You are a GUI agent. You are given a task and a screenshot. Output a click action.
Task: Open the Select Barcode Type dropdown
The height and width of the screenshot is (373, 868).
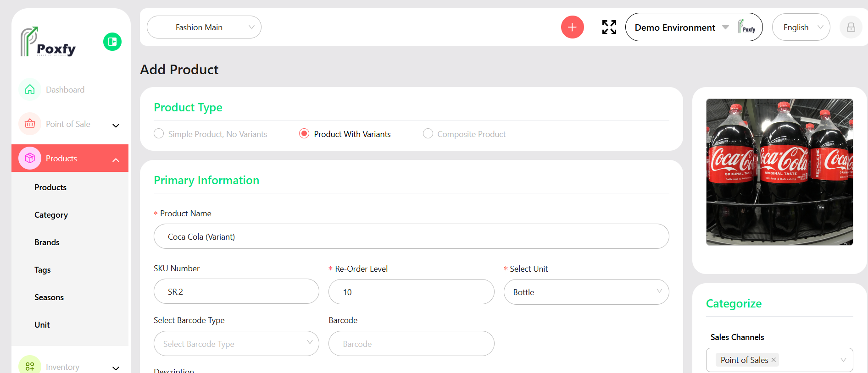(236, 343)
